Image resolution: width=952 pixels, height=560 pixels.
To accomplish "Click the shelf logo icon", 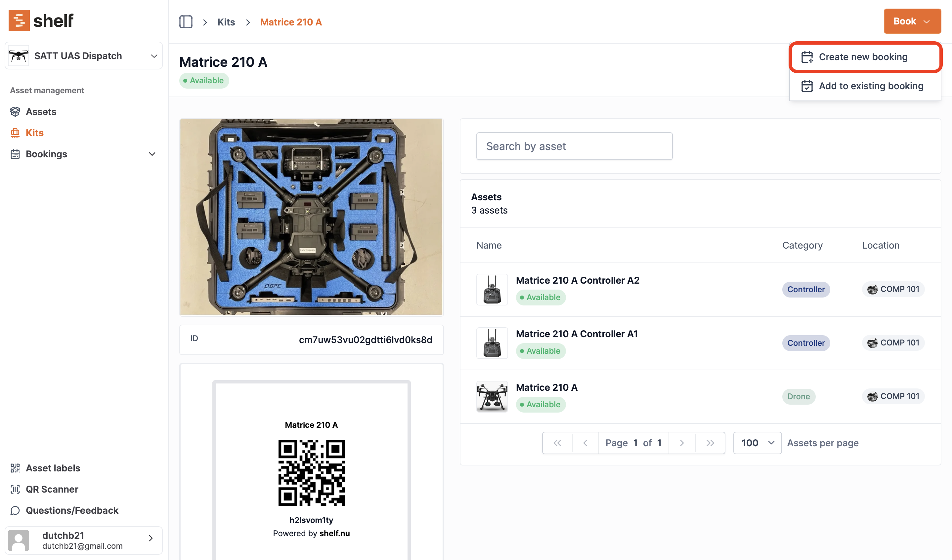I will coord(19,20).
